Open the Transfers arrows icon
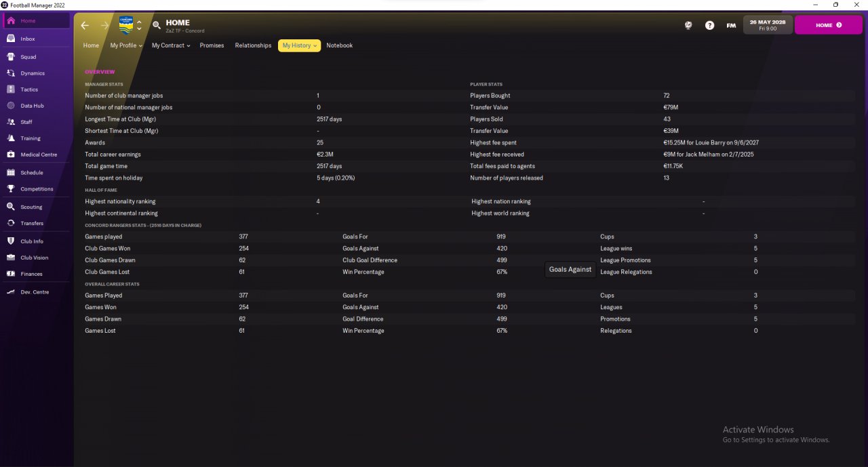The image size is (868, 467). (11, 223)
